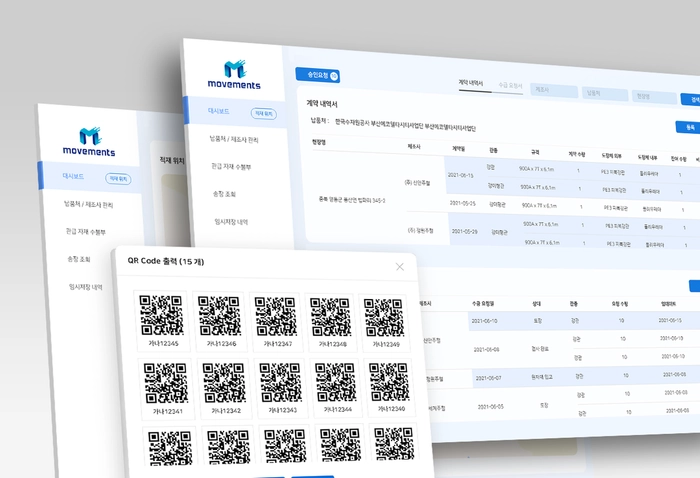Select 임시저장 내역 in back-left sidebar

click(85, 287)
